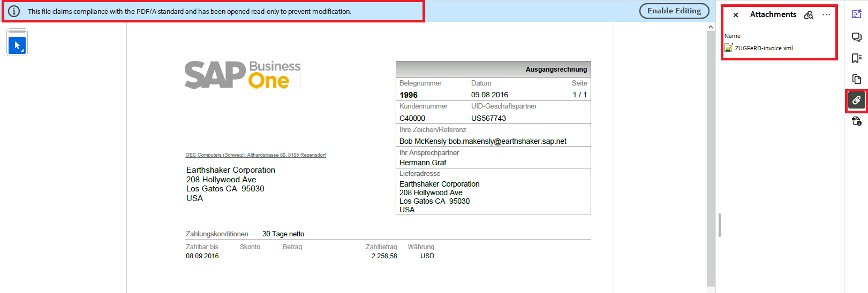This screenshot has height=293, width=868.
Task: Select the ZUGFeRD-invoice.xml file icon
Action: point(728,48)
